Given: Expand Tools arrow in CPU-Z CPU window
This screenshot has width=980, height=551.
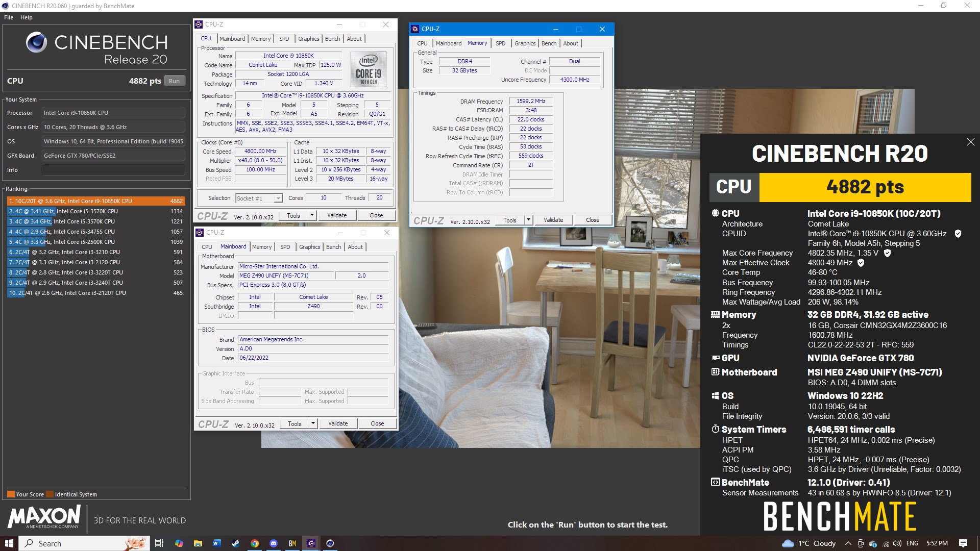Looking at the screenshot, I should click(x=312, y=215).
